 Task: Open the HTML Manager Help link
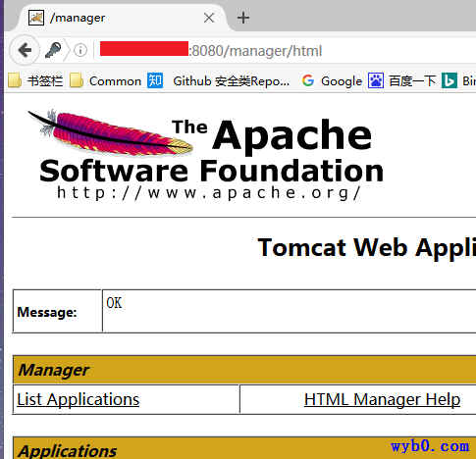pos(382,399)
